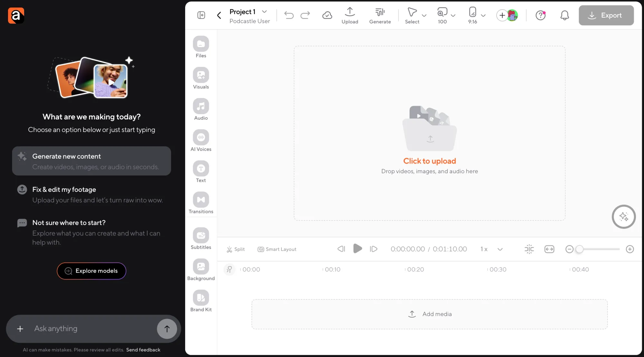Image resolution: width=644 pixels, height=357 pixels.
Task: Click the floating AI sparkle assistant button
Action: point(623,217)
